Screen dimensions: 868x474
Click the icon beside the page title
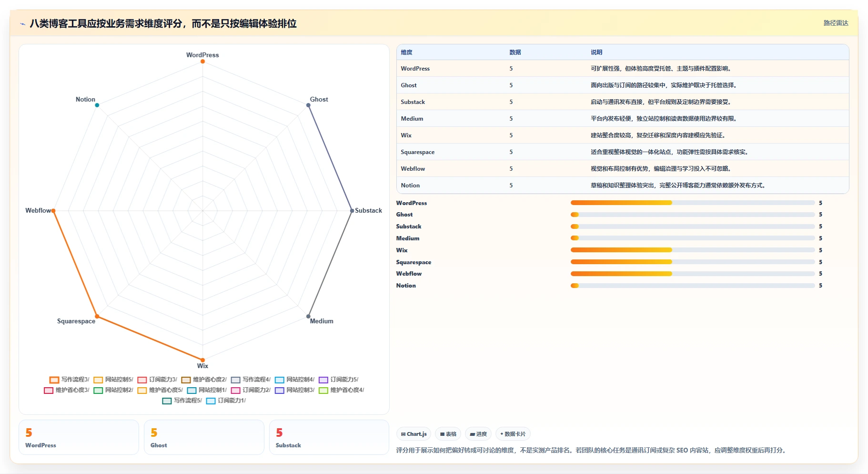(x=22, y=24)
